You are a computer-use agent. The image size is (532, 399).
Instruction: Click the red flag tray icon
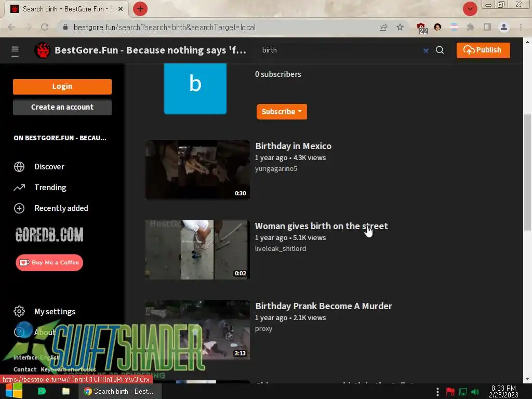tap(450, 392)
